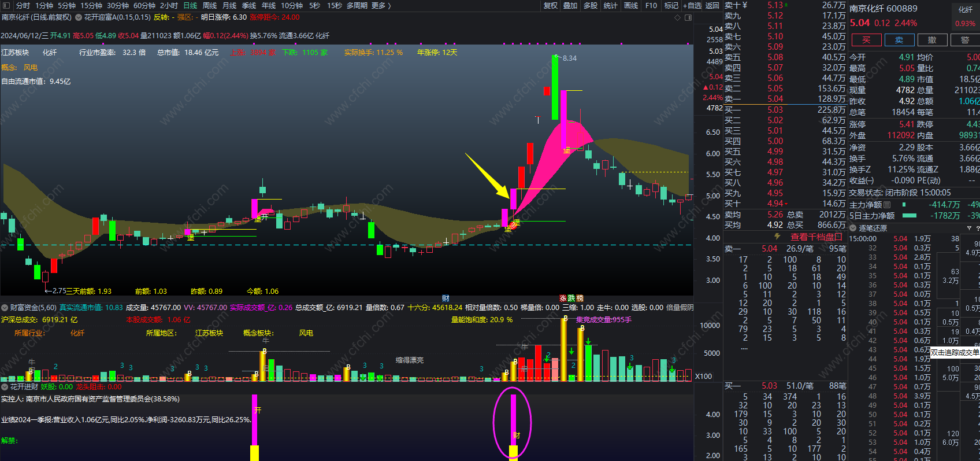Viewport: 980px width, 461px height.
Task: Click the 双击追踪成交单 tooltip label
Action: click(x=955, y=352)
